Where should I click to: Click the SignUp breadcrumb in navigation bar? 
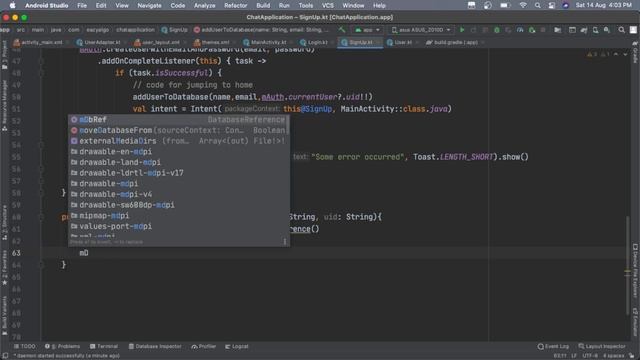[175, 30]
